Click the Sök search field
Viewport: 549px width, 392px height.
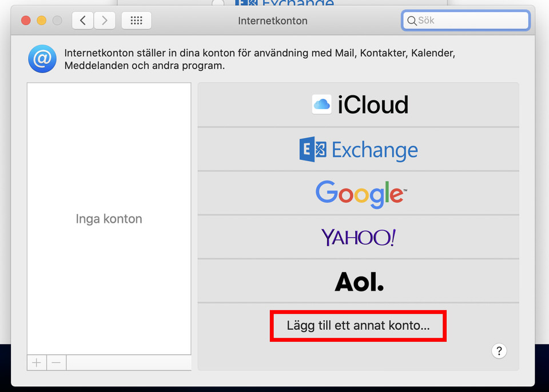pyautogui.click(x=466, y=21)
